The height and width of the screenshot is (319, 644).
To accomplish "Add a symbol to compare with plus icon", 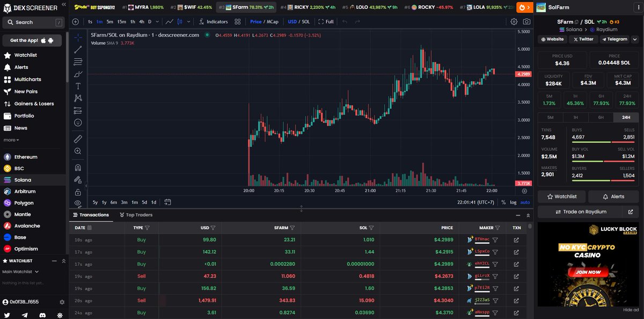I will [75, 22].
